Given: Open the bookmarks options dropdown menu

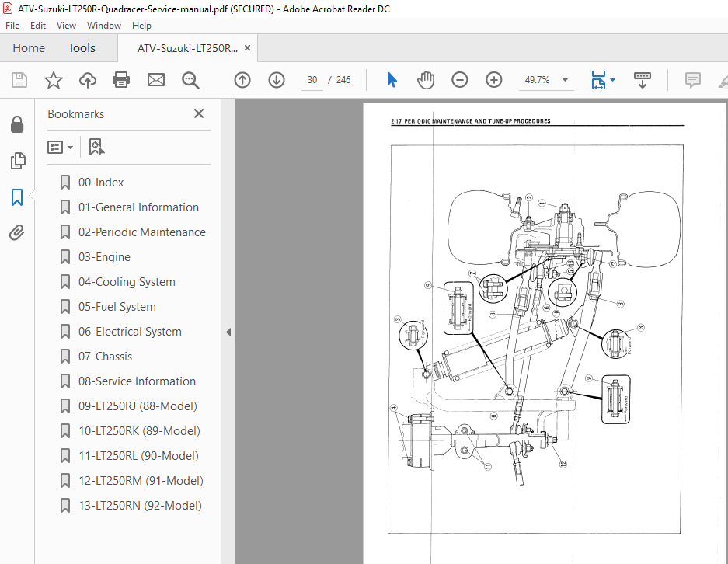Looking at the screenshot, I should click(60, 147).
